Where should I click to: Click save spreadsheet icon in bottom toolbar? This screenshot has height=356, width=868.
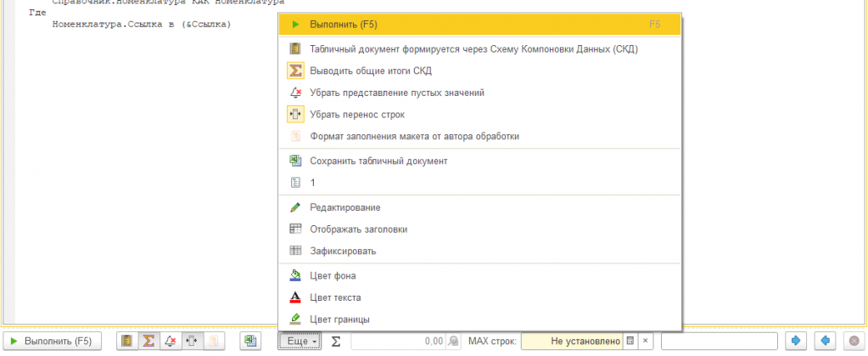250,342
